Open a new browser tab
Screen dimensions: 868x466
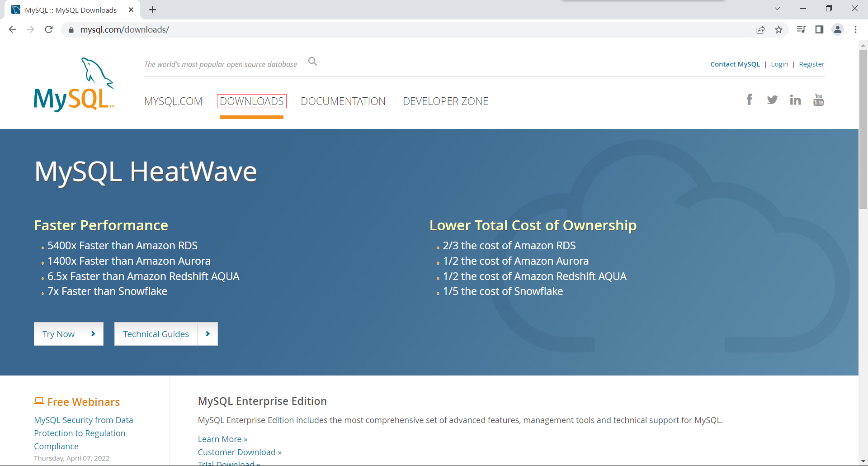coord(153,10)
